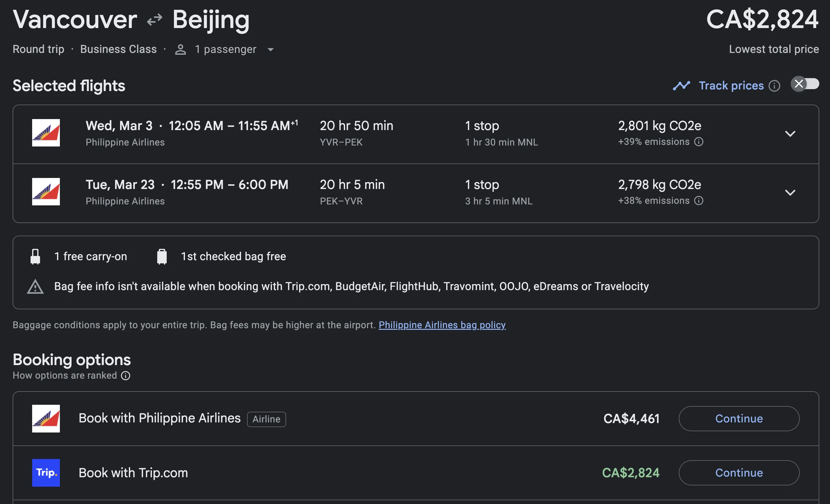Screen dimensions: 830x504
Task: Open the 1 passenger dropdown arrow
Action: tap(270, 50)
